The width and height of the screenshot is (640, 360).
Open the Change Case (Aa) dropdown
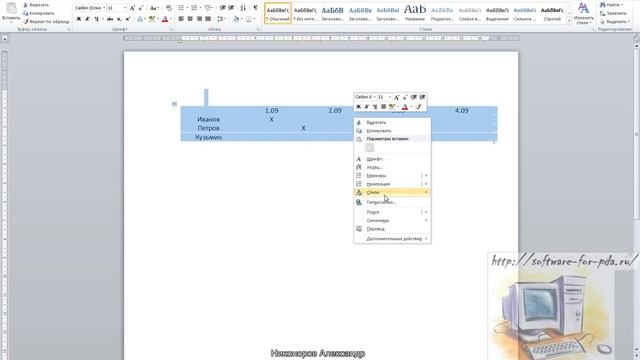tap(154, 8)
